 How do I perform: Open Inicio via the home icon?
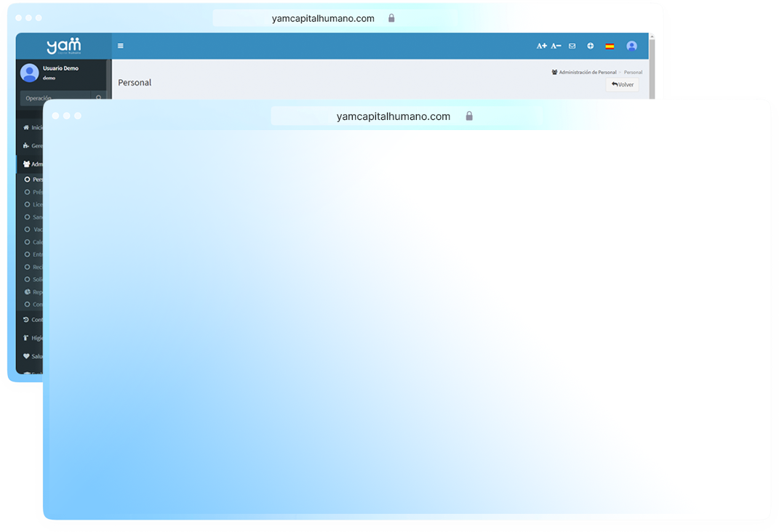pyautogui.click(x=26, y=127)
